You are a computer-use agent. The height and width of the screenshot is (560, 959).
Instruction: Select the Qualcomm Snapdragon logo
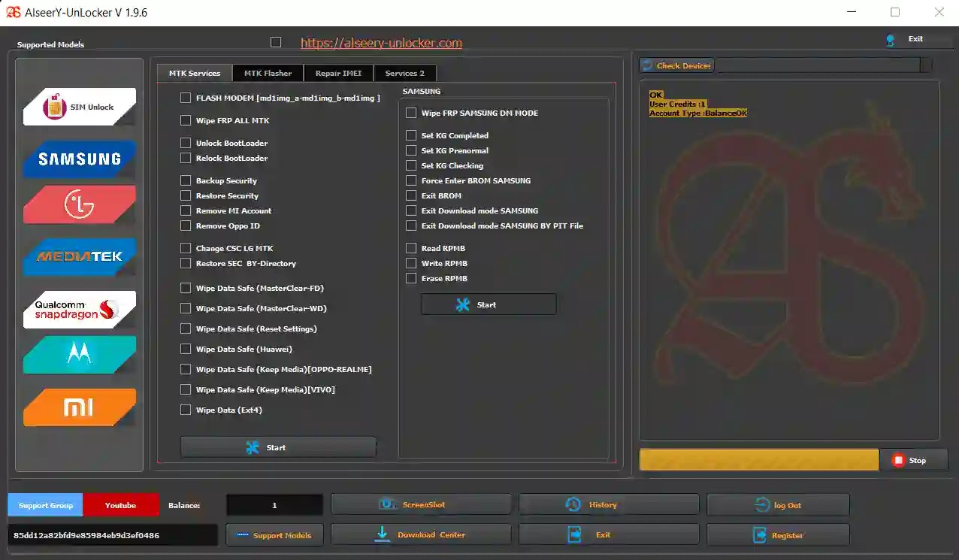tap(80, 310)
